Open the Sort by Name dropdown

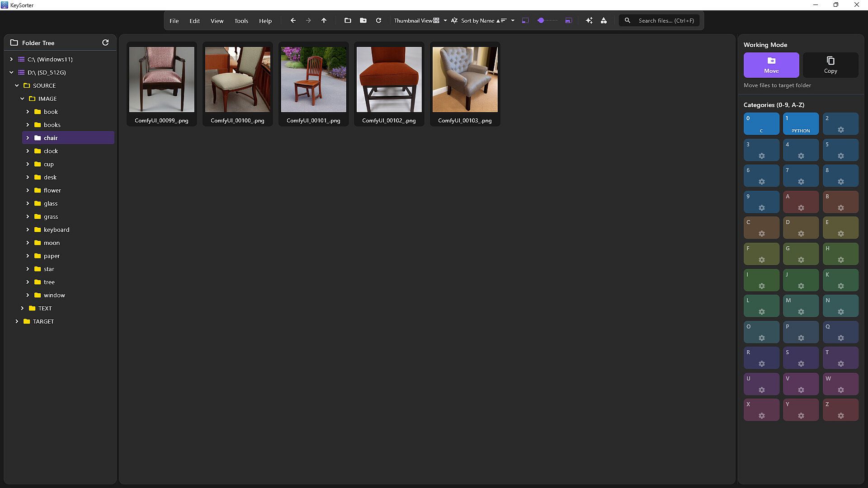pos(513,20)
